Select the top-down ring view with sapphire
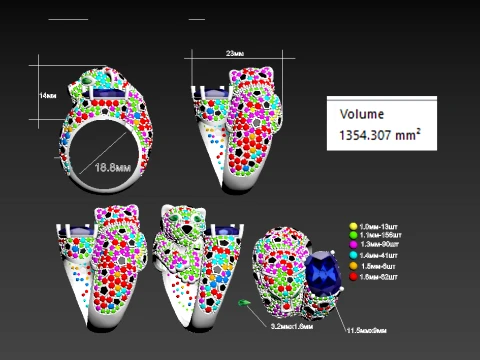Viewport: 480px width, 360px height. pos(297,273)
